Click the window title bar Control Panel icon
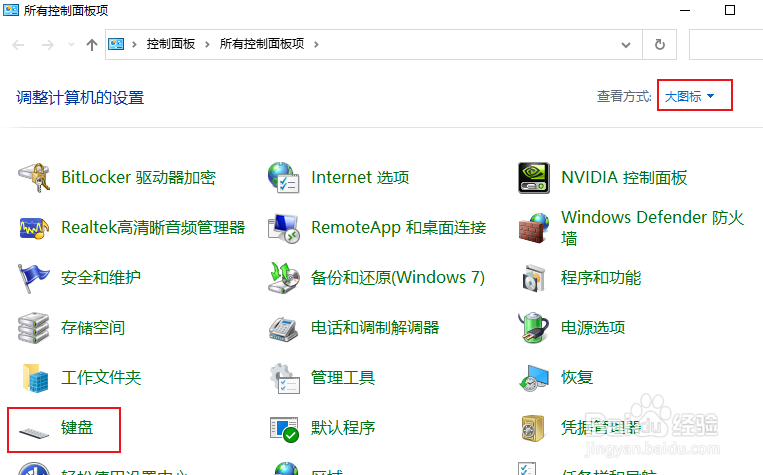 (x=11, y=10)
